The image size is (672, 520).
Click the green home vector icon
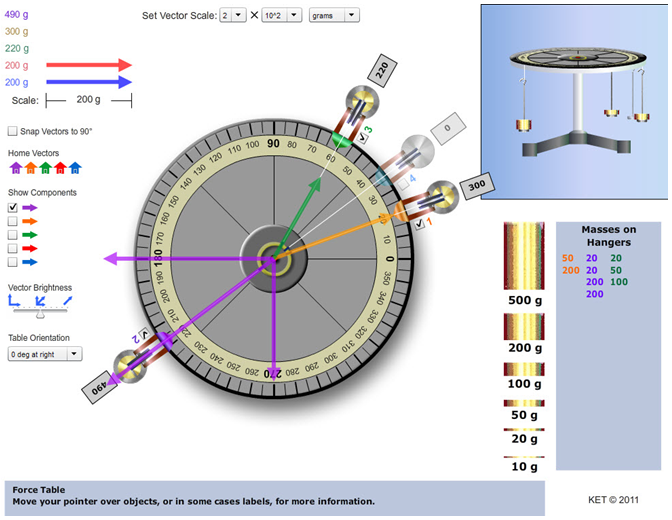click(x=45, y=168)
